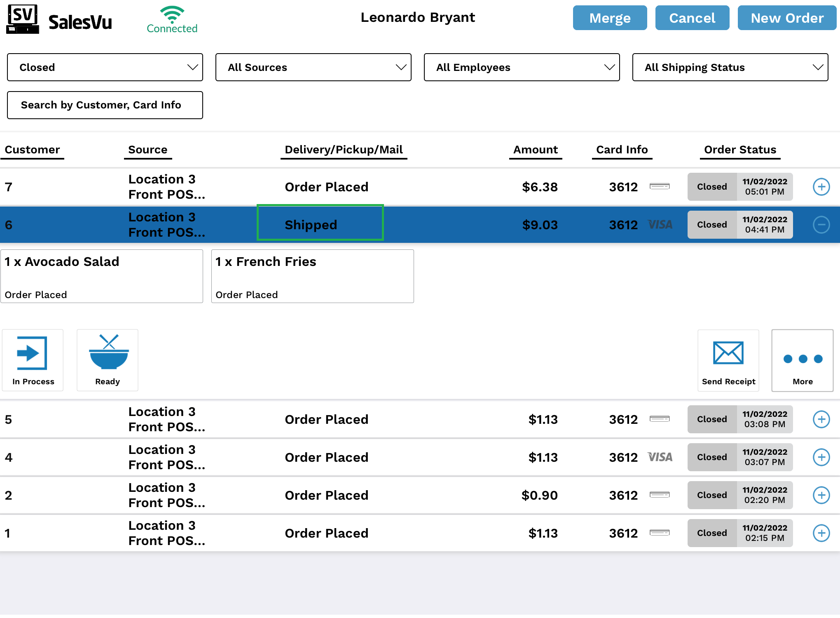The height and width of the screenshot is (618, 840).
Task: Open the More options dots icon
Action: (x=803, y=359)
